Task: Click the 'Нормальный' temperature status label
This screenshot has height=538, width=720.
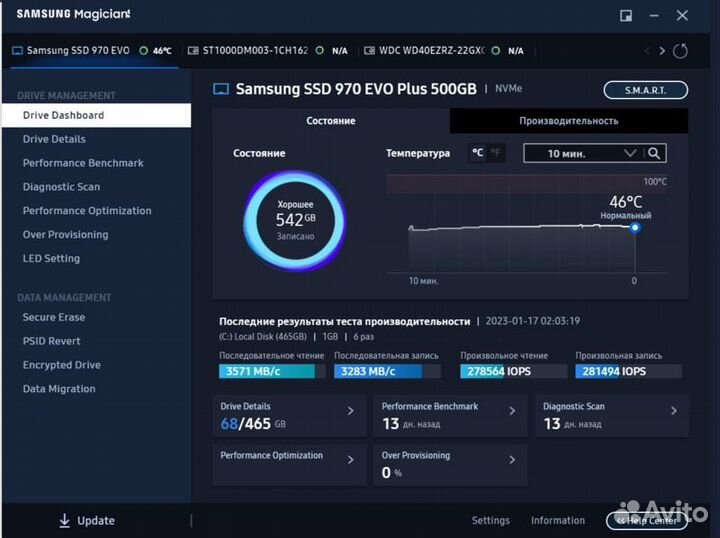Action: click(625, 215)
